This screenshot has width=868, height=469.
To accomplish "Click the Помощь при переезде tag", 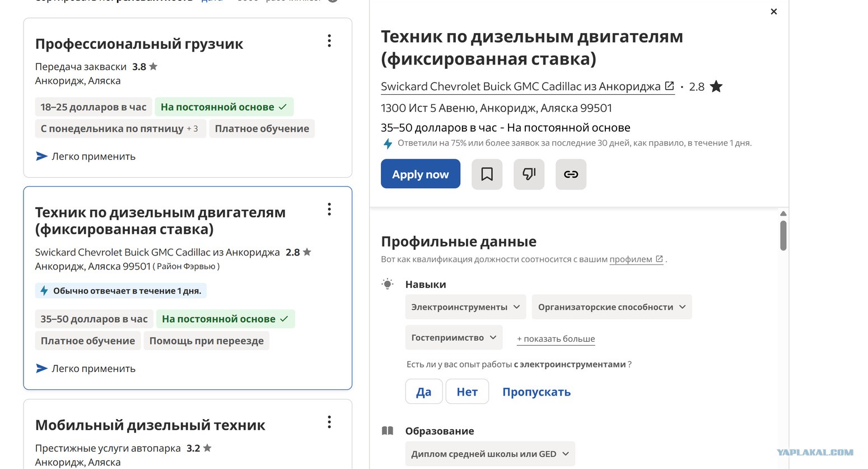I will pyautogui.click(x=207, y=341).
